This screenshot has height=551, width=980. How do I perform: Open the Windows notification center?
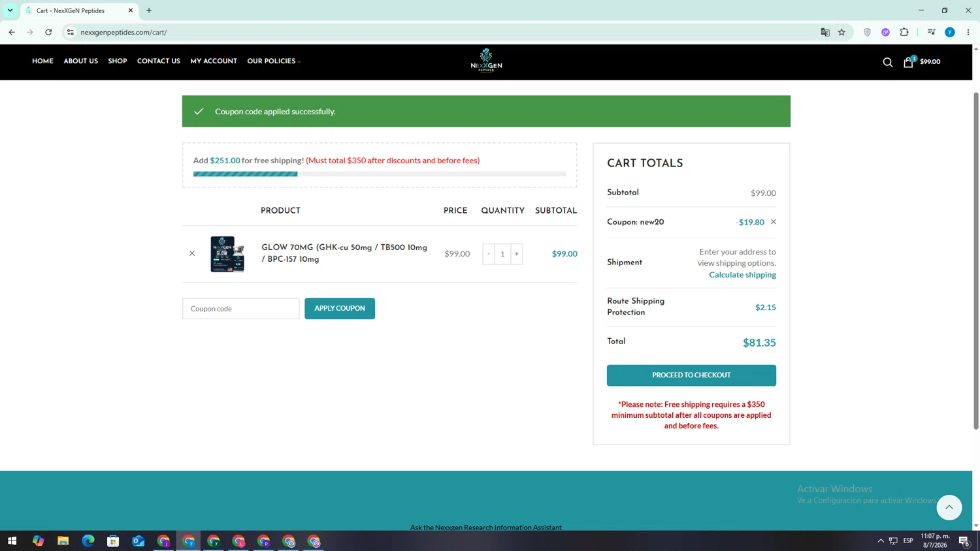point(964,541)
